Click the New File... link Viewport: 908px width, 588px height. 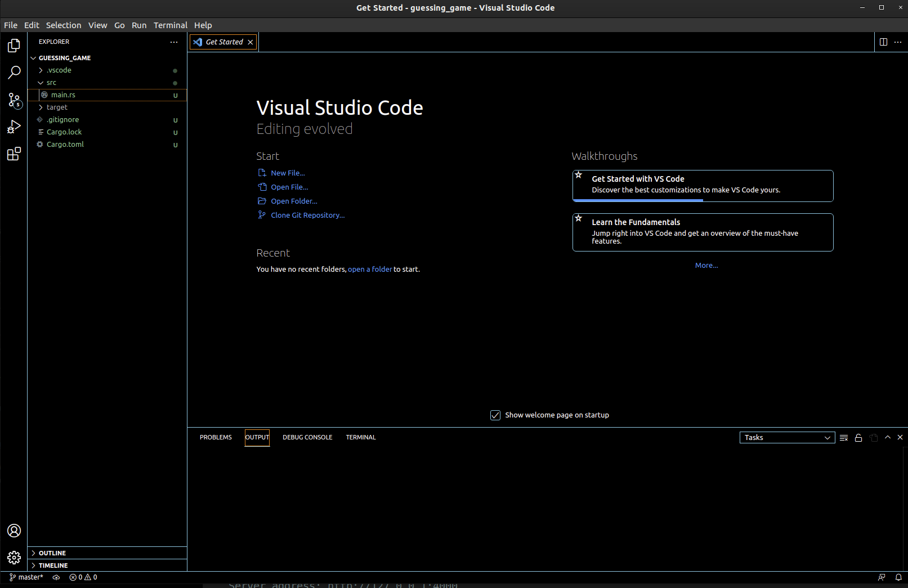point(288,173)
